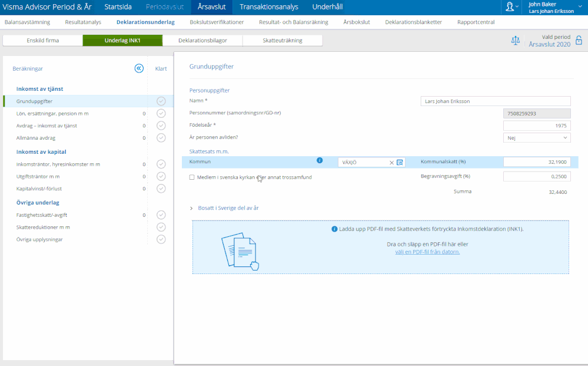Open the Skatteuträkning tab
This screenshot has height=366, width=588.
click(x=283, y=41)
